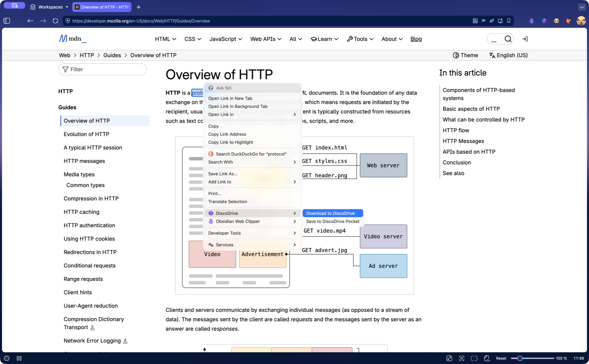
Task: Go back to the previous page
Action: (x=31, y=21)
